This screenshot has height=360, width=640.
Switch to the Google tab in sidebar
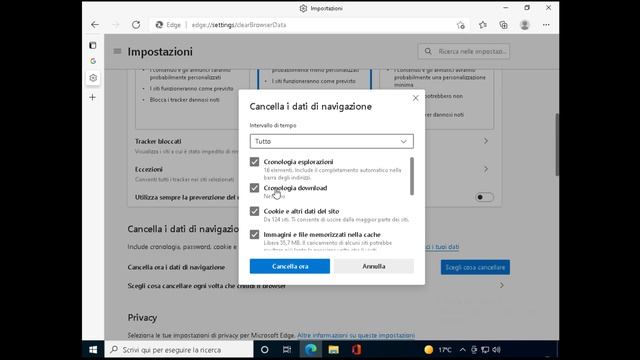93,61
